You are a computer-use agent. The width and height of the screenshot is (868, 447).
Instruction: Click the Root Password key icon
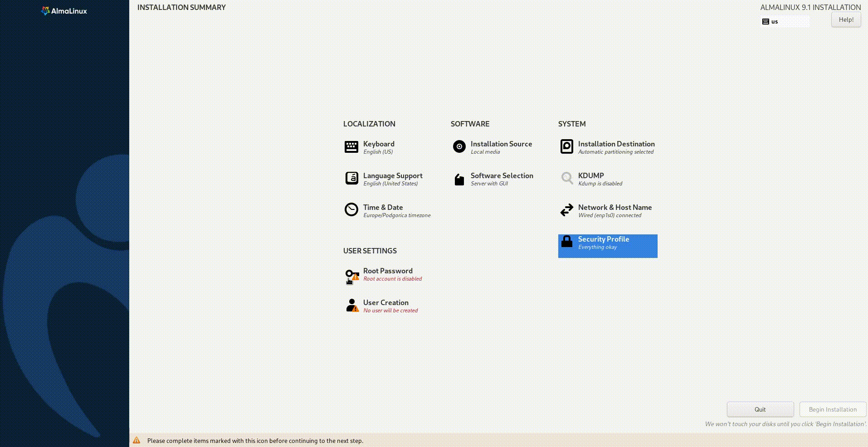(351, 274)
